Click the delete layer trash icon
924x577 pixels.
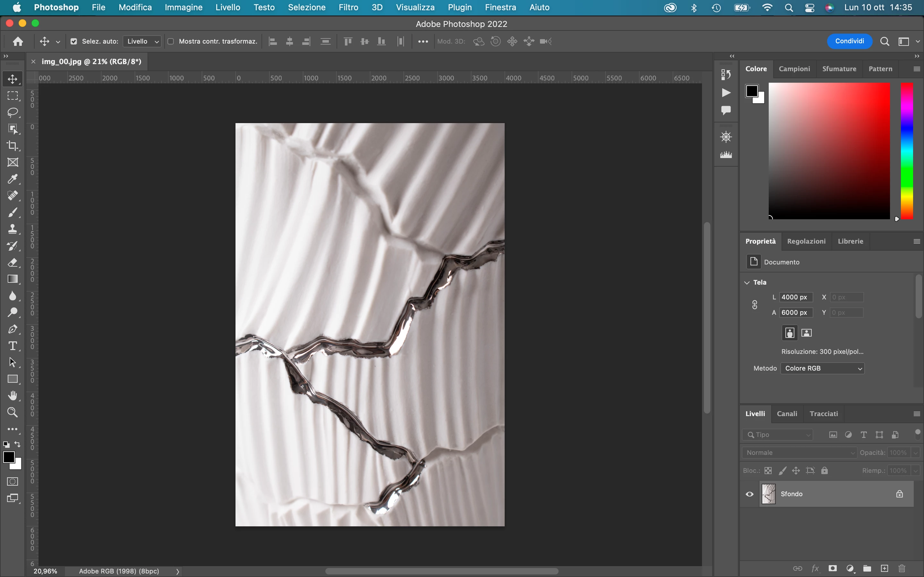coord(902,569)
